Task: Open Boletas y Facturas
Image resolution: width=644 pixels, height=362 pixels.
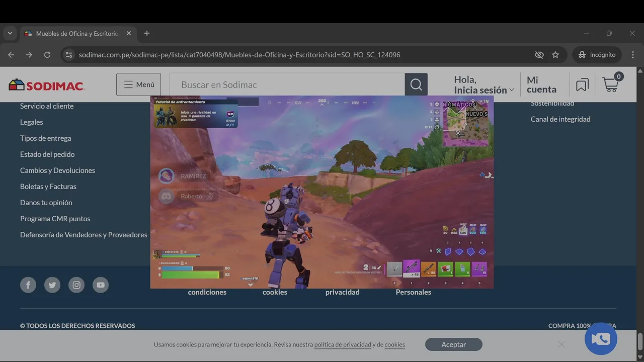Action: 48,187
